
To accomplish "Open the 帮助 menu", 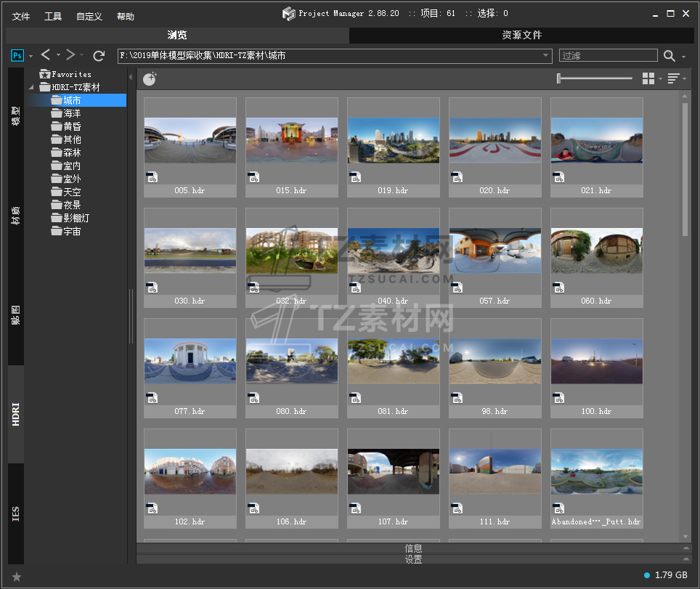I will [x=126, y=17].
